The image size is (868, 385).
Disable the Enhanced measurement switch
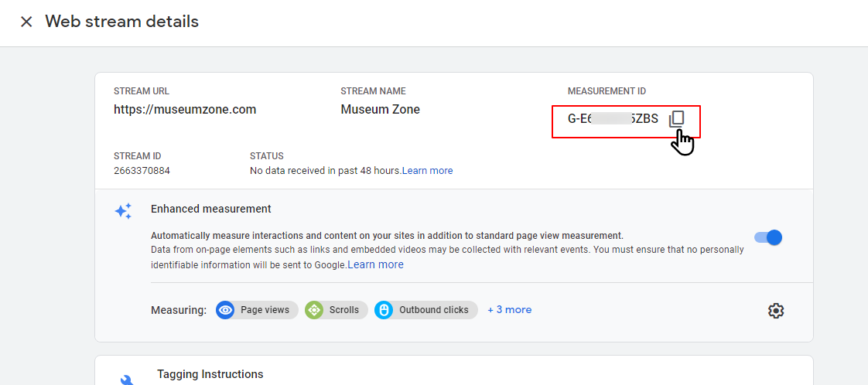coord(768,237)
